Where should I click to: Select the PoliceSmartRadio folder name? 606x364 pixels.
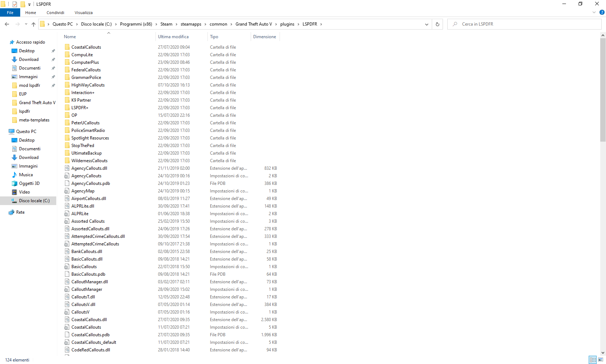click(x=88, y=130)
